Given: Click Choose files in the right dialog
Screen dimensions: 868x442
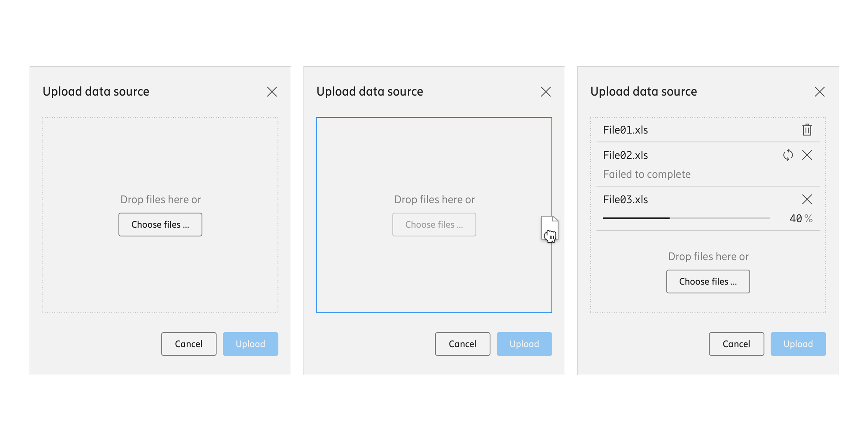Looking at the screenshot, I should click(708, 281).
